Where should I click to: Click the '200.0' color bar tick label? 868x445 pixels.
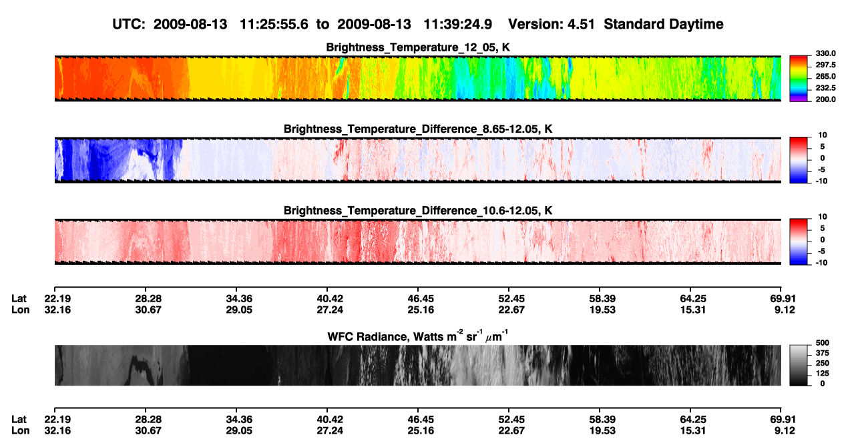coord(826,99)
